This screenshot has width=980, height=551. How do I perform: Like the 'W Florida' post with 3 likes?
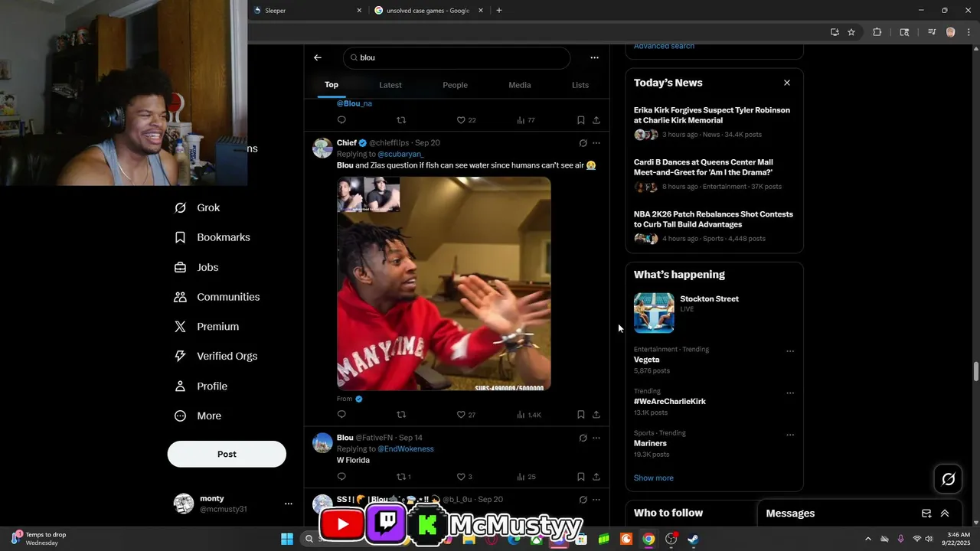click(x=464, y=477)
